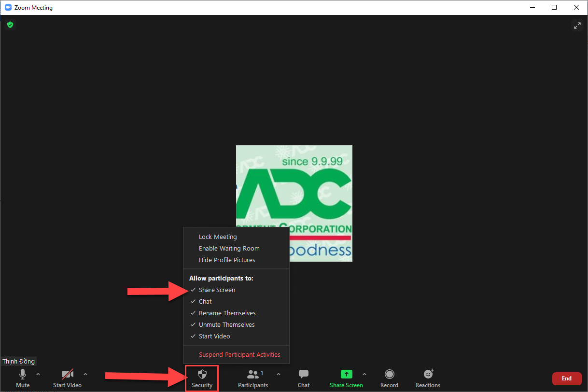Click the green Share Screen icon
Viewport: 588px width, 392px height.
(346, 374)
